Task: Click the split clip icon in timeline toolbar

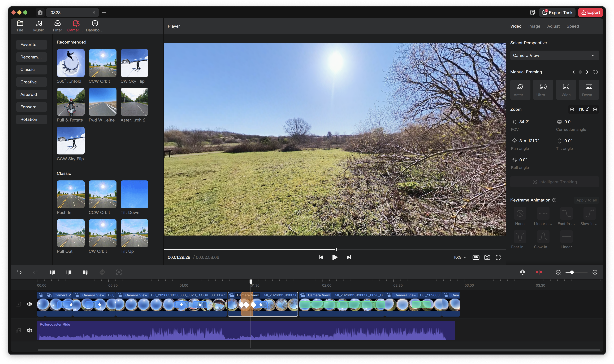Action: click(x=52, y=272)
